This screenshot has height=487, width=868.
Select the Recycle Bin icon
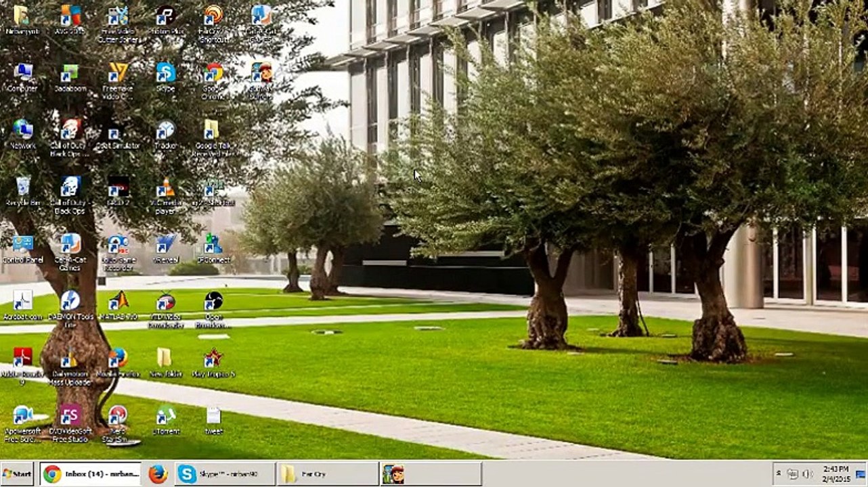(22, 191)
